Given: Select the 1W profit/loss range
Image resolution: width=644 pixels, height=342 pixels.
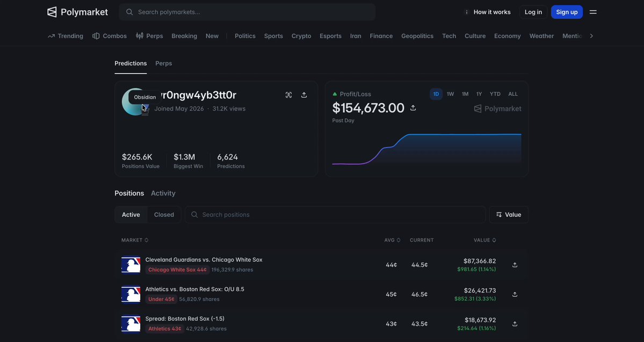Looking at the screenshot, I should [x=450, y=94].
